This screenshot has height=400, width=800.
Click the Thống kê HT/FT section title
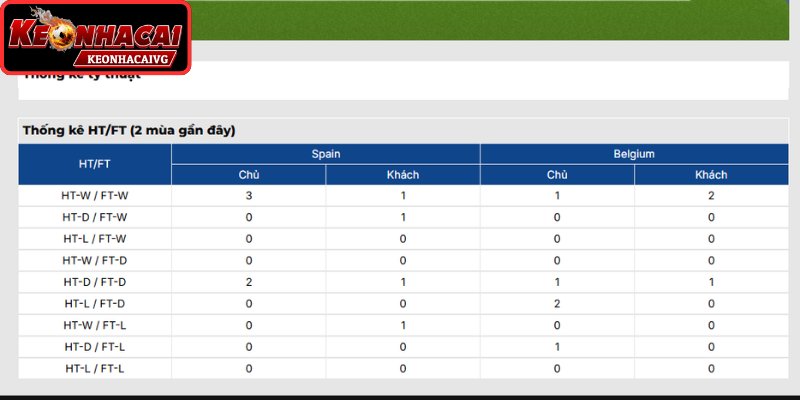pyautogui.click(x=129, y=131)
